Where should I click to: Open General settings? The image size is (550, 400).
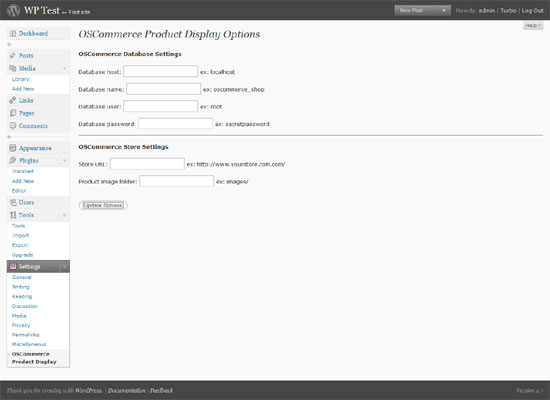(21, 277)
